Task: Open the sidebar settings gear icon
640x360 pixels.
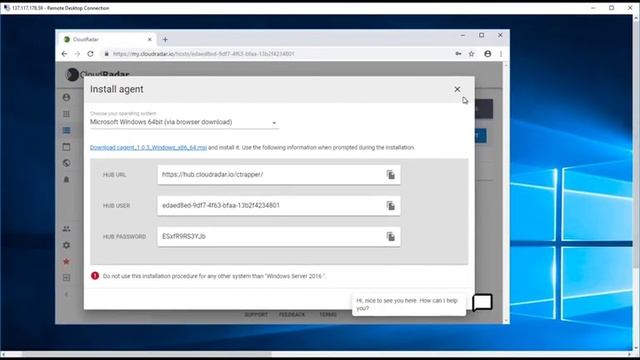Action: (67, 245)
